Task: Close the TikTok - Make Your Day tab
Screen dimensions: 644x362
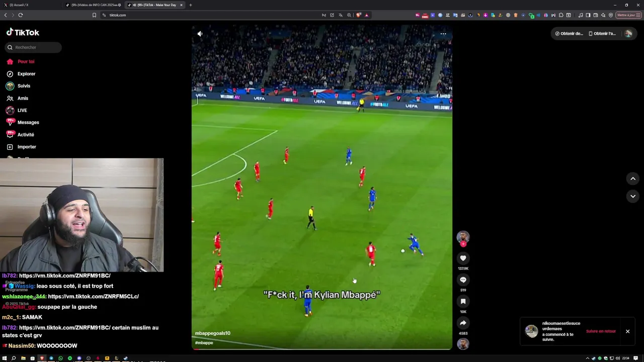Action: [x=181, y=5]
